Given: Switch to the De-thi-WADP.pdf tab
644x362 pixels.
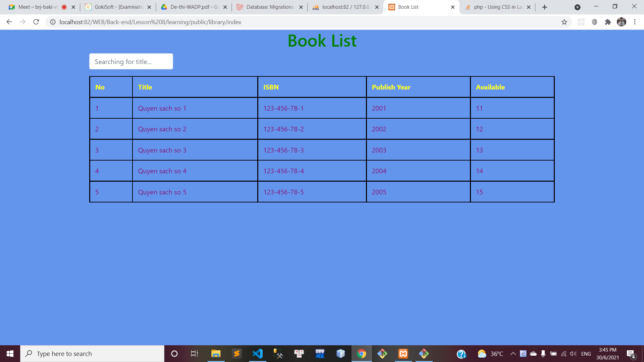Looking at the screenshot, I should 195,7.
